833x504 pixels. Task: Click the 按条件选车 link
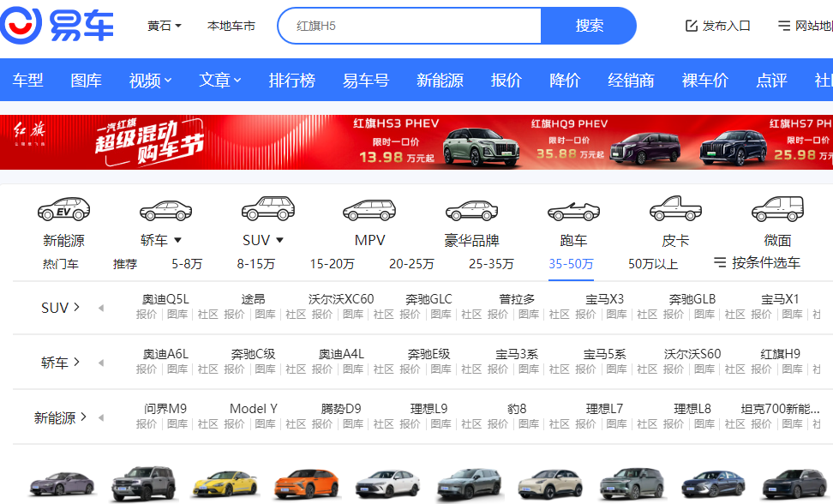765,262
